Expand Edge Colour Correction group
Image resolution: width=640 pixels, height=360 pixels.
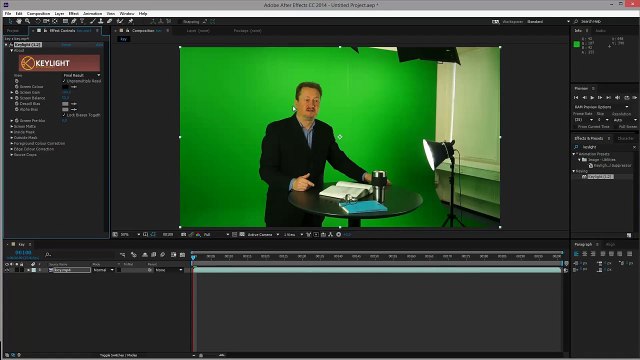(12, 149)
